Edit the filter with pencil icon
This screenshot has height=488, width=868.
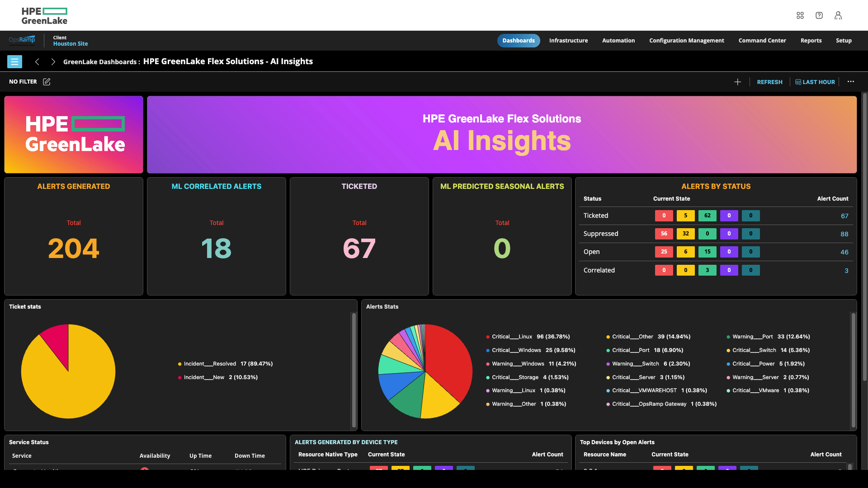(x=47, y=82)
